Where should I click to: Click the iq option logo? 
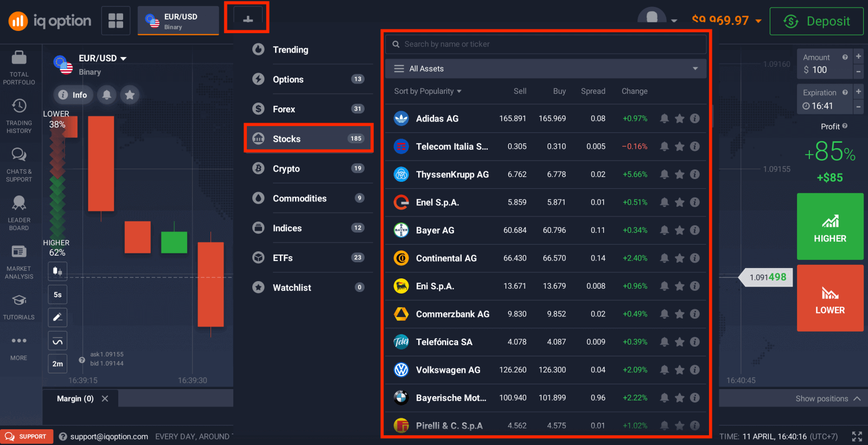(50, 21)
